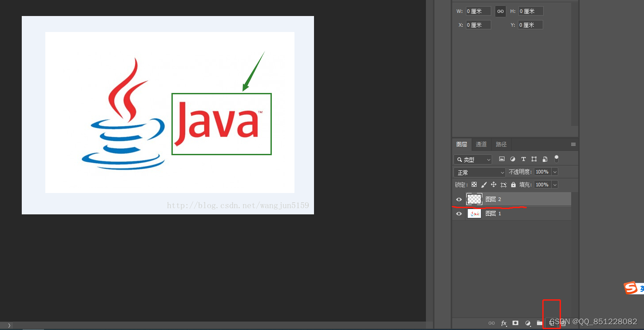Hide 图层 1 with eye icon
Screen dimensions: 644x330
click(459, 214)
